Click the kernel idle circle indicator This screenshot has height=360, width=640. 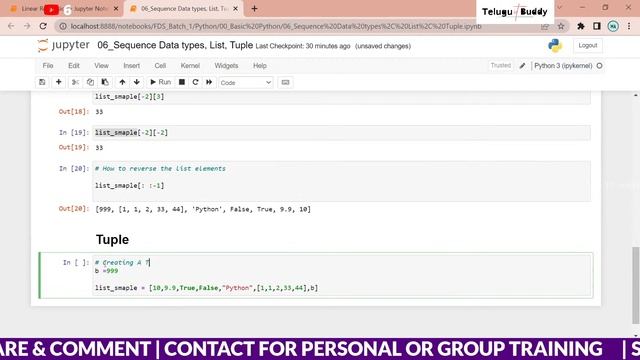(600, 66)
